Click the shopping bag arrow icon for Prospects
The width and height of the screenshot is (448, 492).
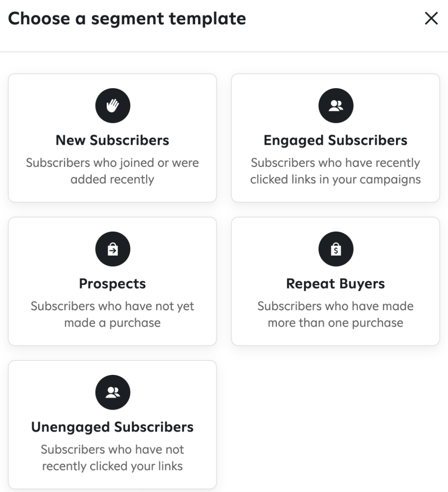coord(113,249)
